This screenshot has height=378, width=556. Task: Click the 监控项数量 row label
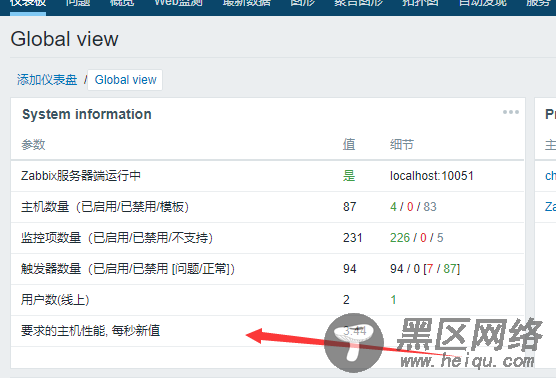pos(117,238)
